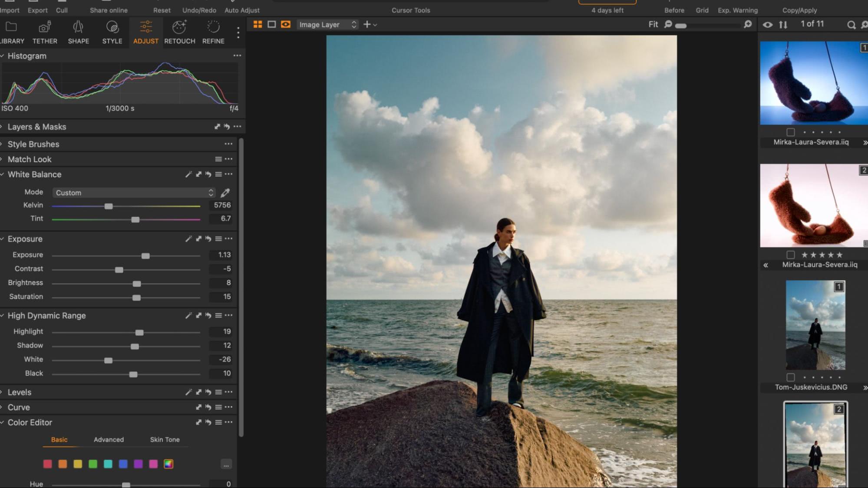
Task: Click the Auto Adjust button
Action: pos(242,10)
